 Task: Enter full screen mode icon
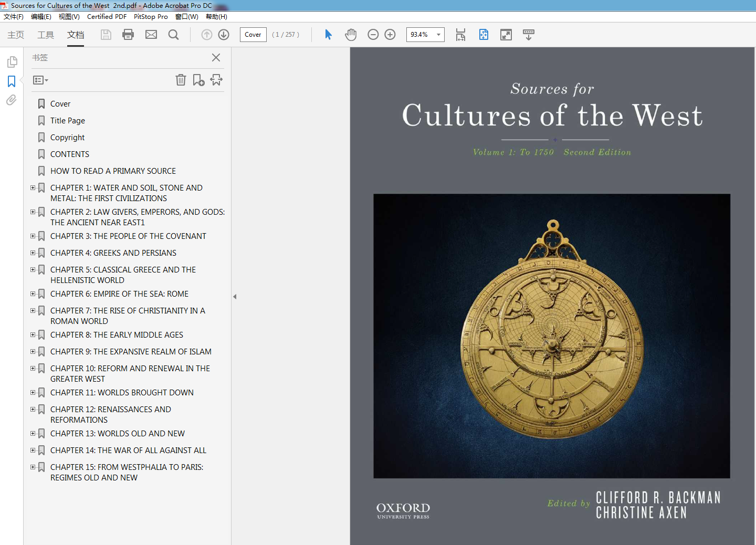(x=506, y=35)
